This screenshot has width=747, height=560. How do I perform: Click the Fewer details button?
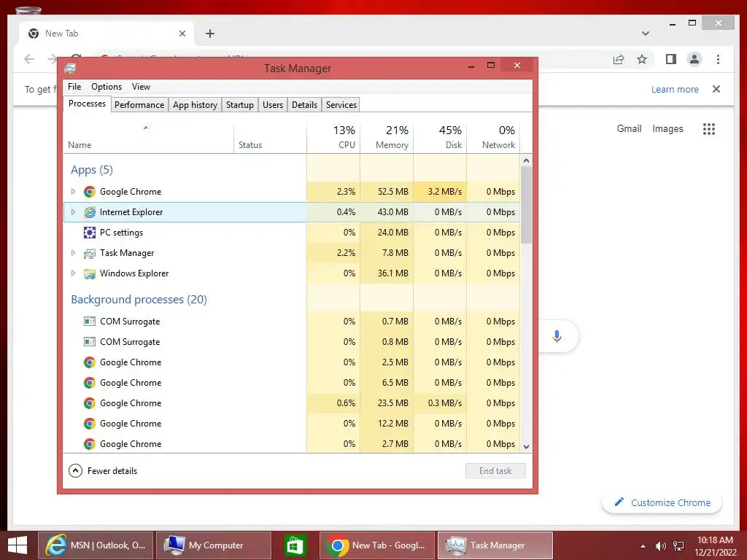(x=103, y=471)
